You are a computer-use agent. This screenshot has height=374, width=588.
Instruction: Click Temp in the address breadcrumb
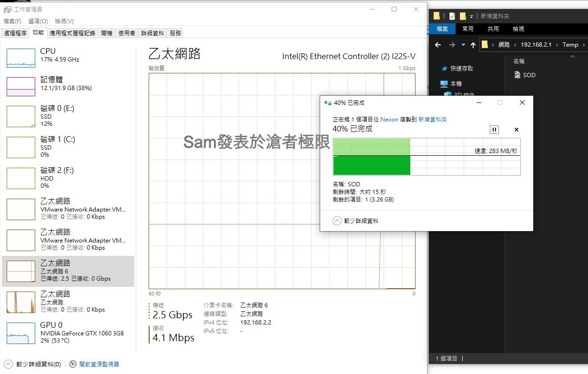point(570,45)
